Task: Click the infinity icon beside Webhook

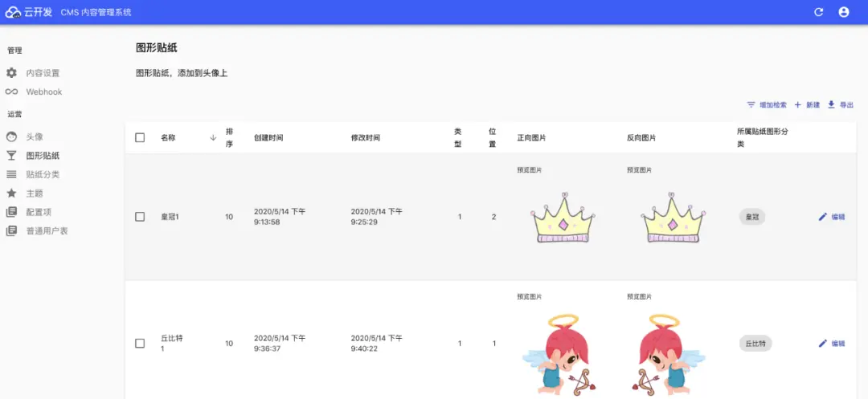Action: pos(11,92)
